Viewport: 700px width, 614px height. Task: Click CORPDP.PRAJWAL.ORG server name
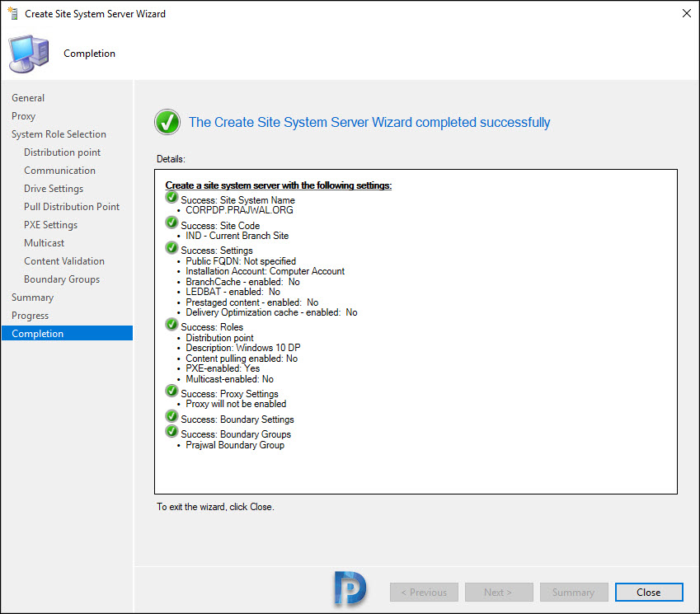(239, 210)
